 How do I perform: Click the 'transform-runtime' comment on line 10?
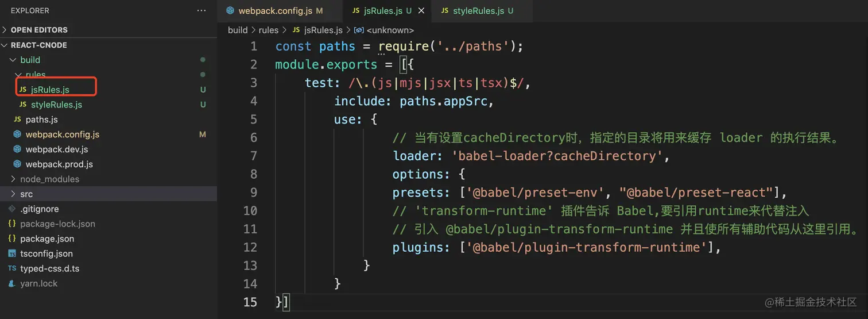pyautogui.click(x=600, y=211)
